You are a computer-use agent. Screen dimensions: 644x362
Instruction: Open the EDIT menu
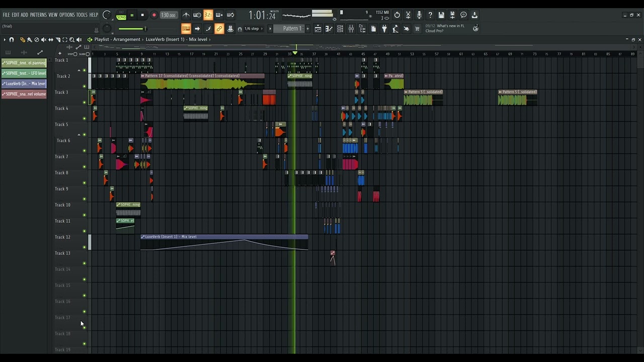pyautogui.click(x=16, y=15)
